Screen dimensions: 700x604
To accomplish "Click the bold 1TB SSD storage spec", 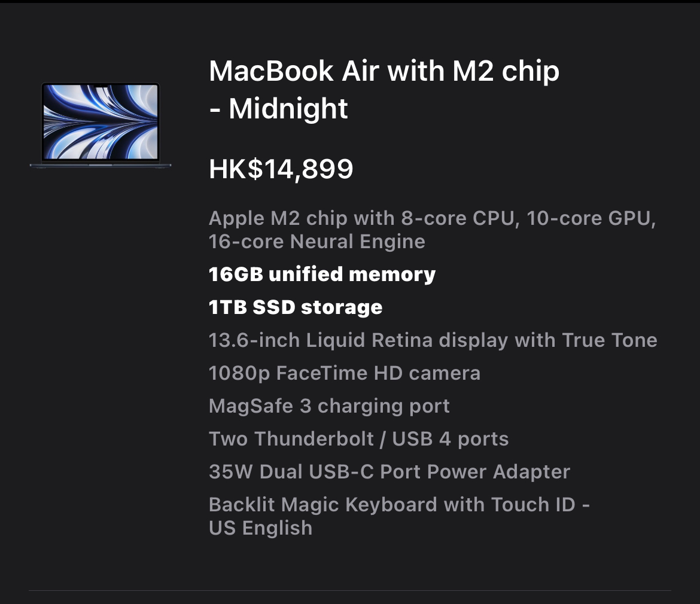I will tap(296, 307).
